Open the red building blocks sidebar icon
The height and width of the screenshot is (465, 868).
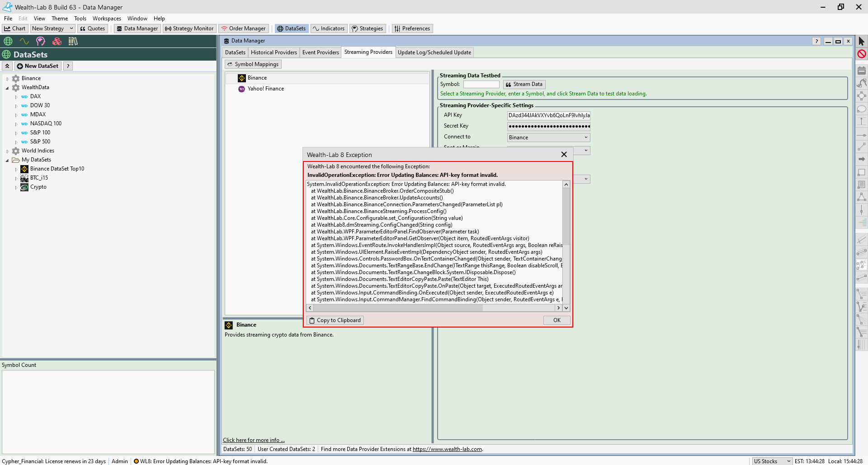[57, 41]
